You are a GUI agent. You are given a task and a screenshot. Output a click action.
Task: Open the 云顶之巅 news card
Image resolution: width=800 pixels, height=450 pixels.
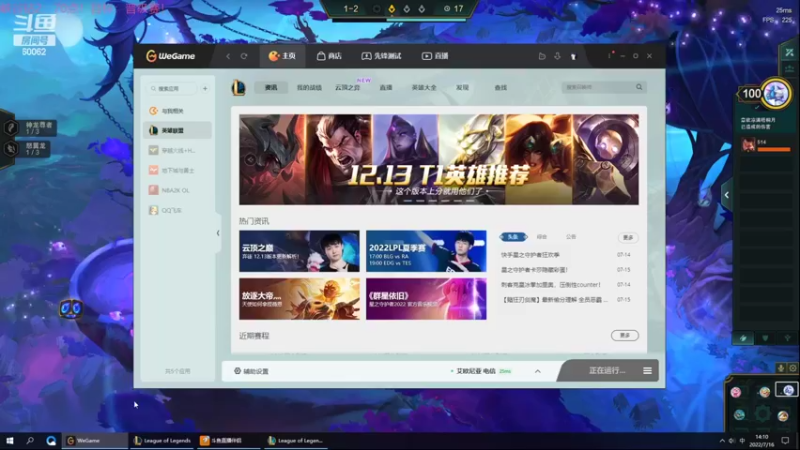[x=299, y=251]
